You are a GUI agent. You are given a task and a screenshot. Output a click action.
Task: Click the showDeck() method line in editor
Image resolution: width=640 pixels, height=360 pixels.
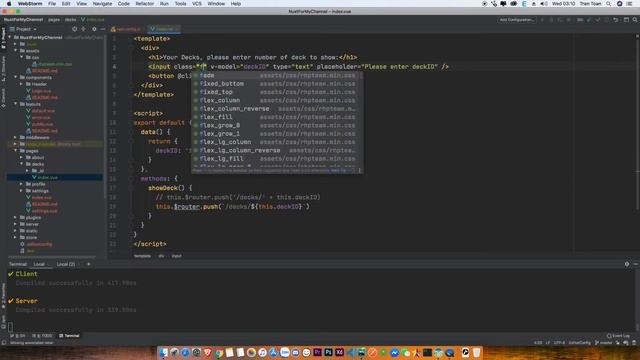tap(170, 188)
